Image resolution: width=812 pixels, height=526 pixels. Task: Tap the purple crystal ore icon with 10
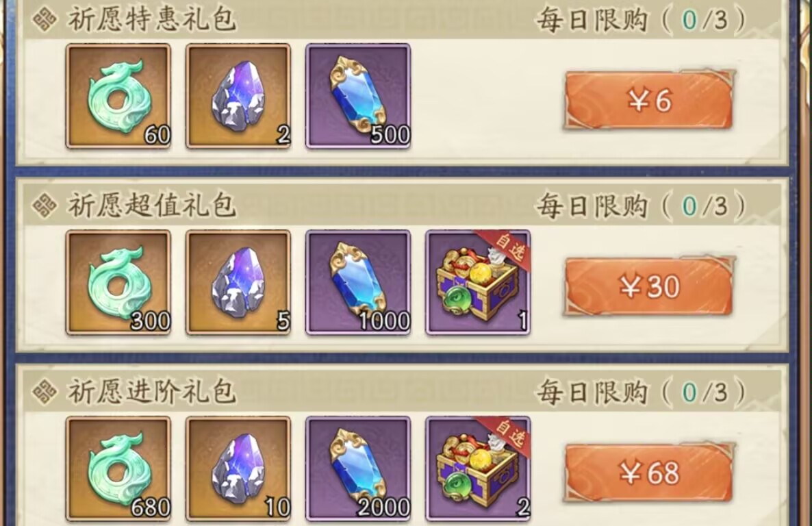(238, 468)
